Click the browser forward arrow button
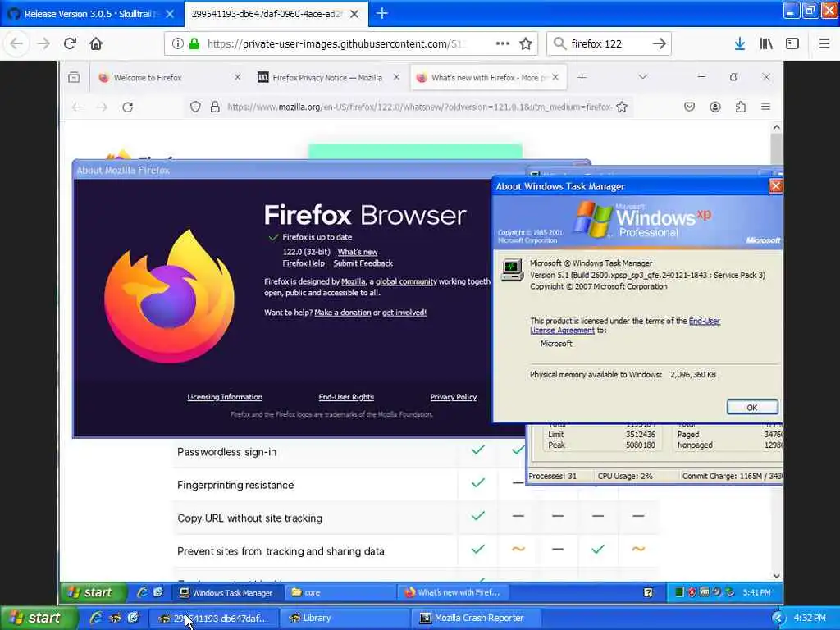 click(43, 44)
